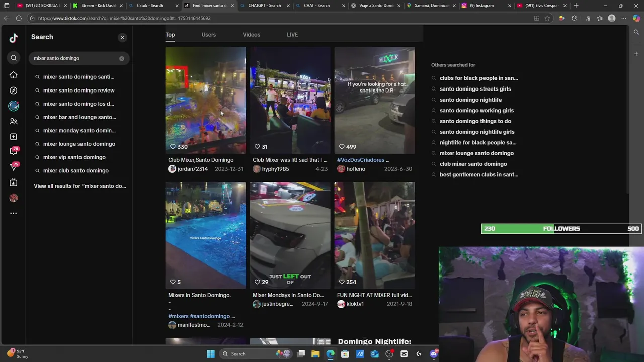Open the More three-dots menu in sidebar

[x=14, y=213]
